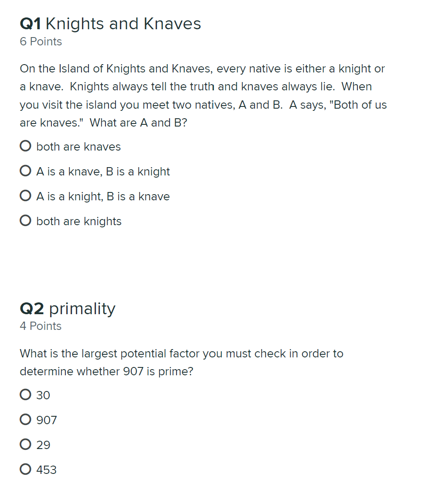Click the answer label "907"
425x504 pixels.
pyautogui.click(x=46, y=420)
